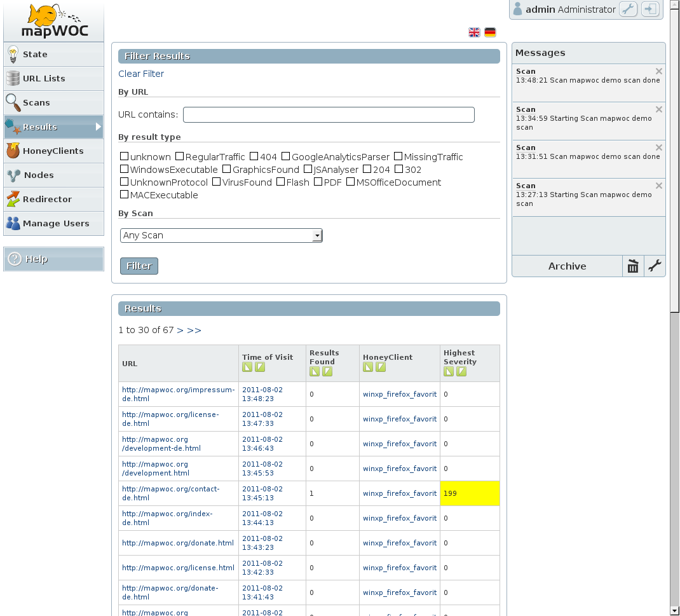Click the logout icon beside admin
This screenshot has width=680, height=616.
pos(650,10)
